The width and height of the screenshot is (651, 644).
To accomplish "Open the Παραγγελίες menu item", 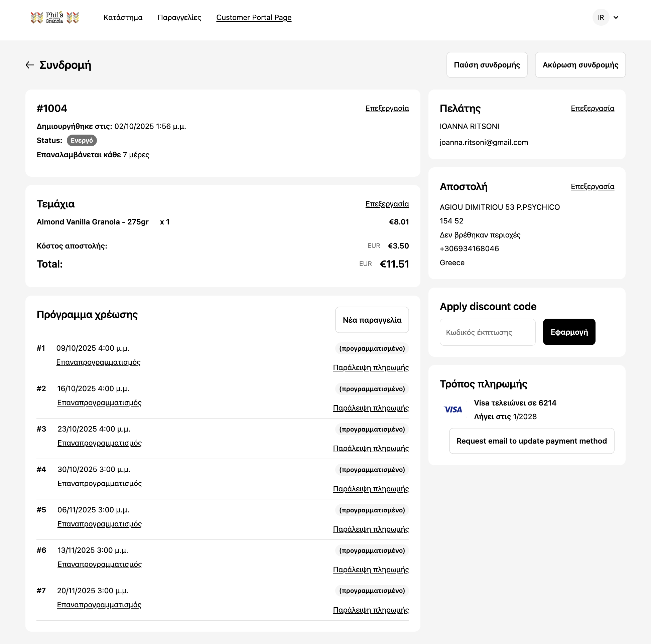I will [x=179, y=17].
